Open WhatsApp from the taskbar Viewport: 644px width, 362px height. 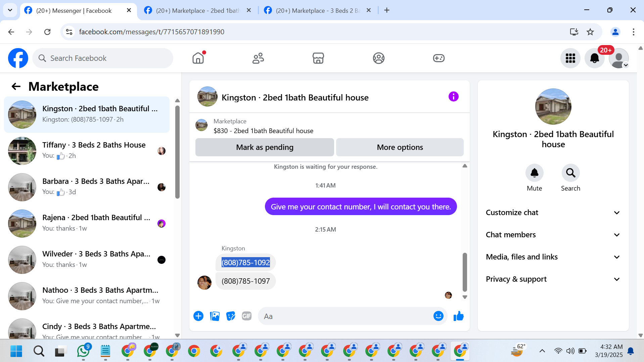pyautogui.click(x=83, y=351)
